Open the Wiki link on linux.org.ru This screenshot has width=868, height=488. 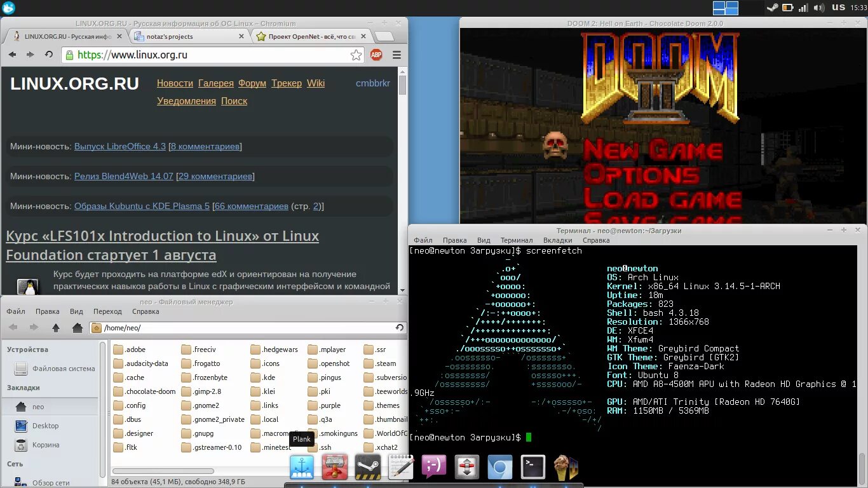tap(316, 83)
